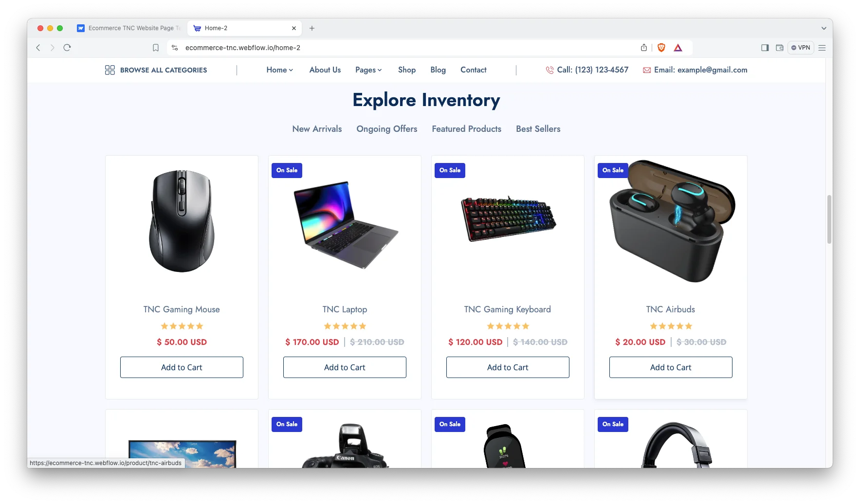Click the Brave Shields lion icon
Viewport: 860px width, 504px height.
pos(661,48)
